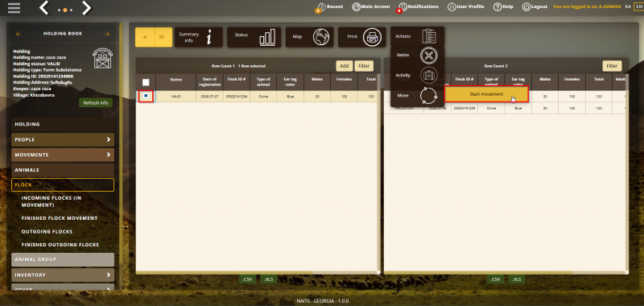644x306 pixels.
Task: Click the Main Screen home icon
Action: coord(357,7)
